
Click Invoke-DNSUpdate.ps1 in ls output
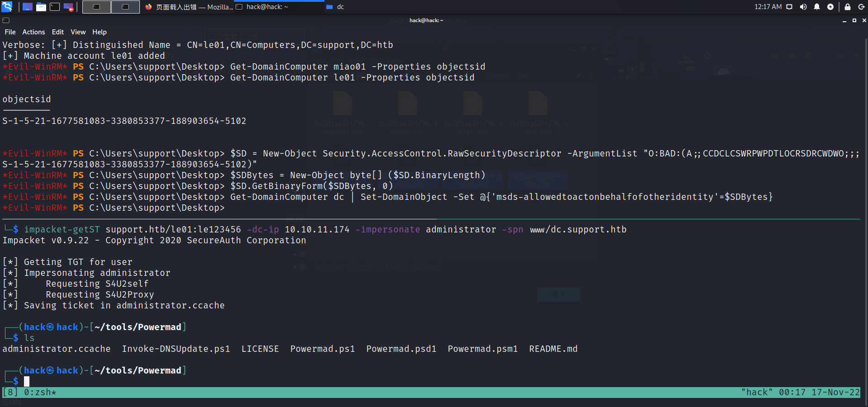click(x=176, y=349)
